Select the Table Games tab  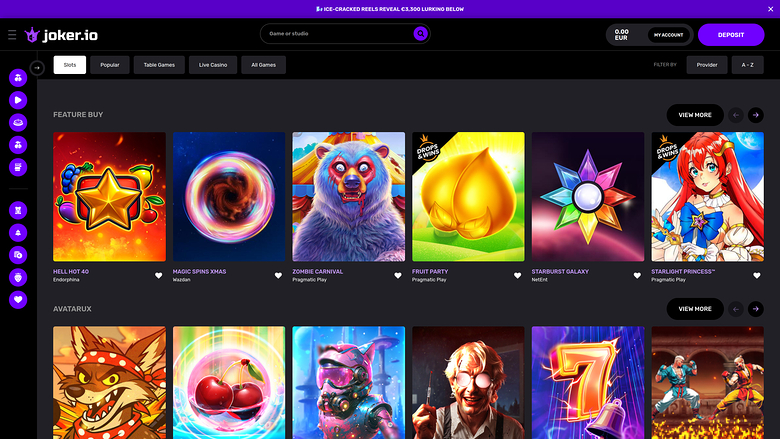(x=158, y=65)
